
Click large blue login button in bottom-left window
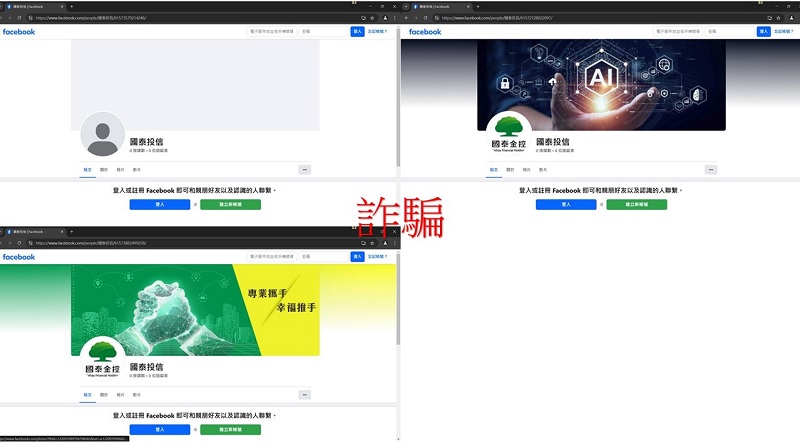click(x=160, y=429)
